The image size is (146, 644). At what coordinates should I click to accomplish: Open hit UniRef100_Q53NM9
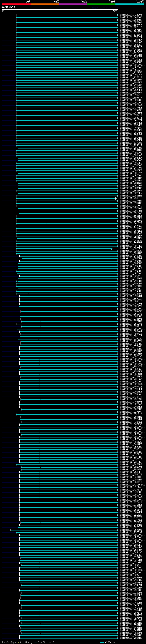coord(131,20)
